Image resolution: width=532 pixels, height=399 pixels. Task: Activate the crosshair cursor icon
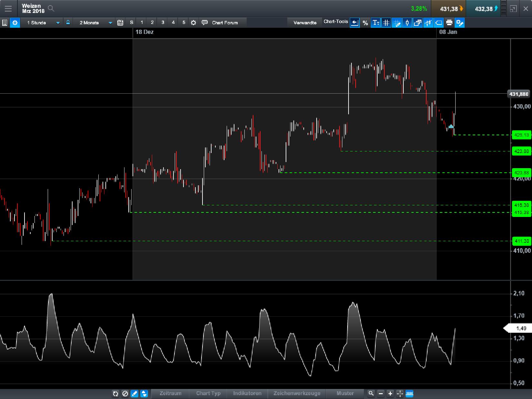(400, 394)
